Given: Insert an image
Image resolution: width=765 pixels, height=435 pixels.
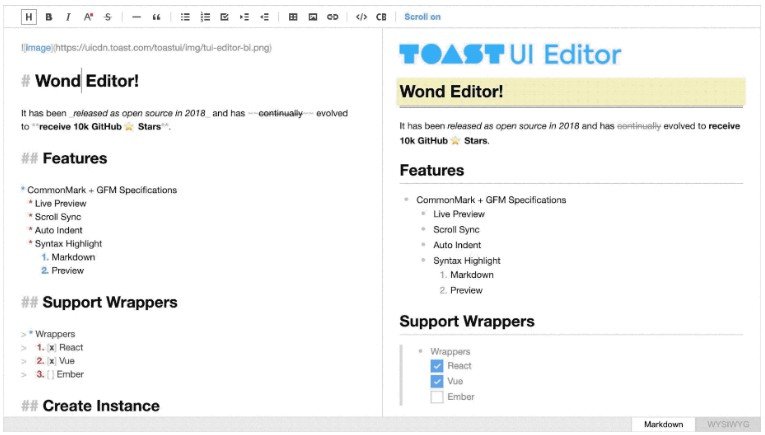Looking at the screenshot, I should (313, 17).
